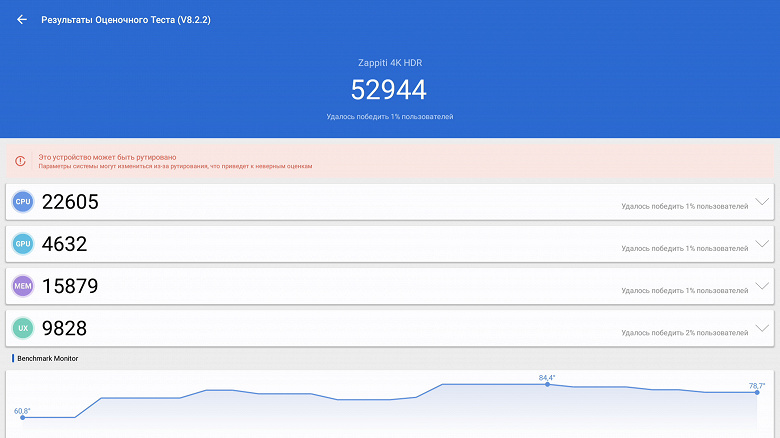This screenshot has height=438, width=780.
Task: Expand the MEM score details chevron
Action: coord(762,286)
